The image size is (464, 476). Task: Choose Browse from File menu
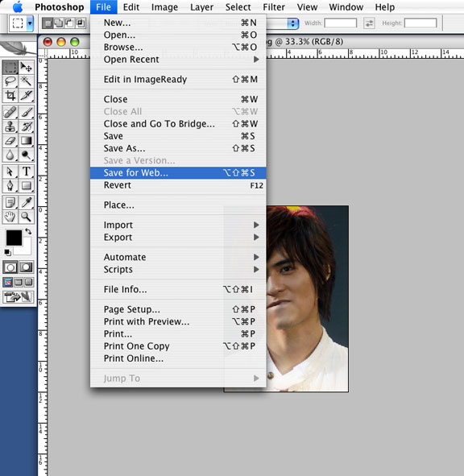(178, 47)
